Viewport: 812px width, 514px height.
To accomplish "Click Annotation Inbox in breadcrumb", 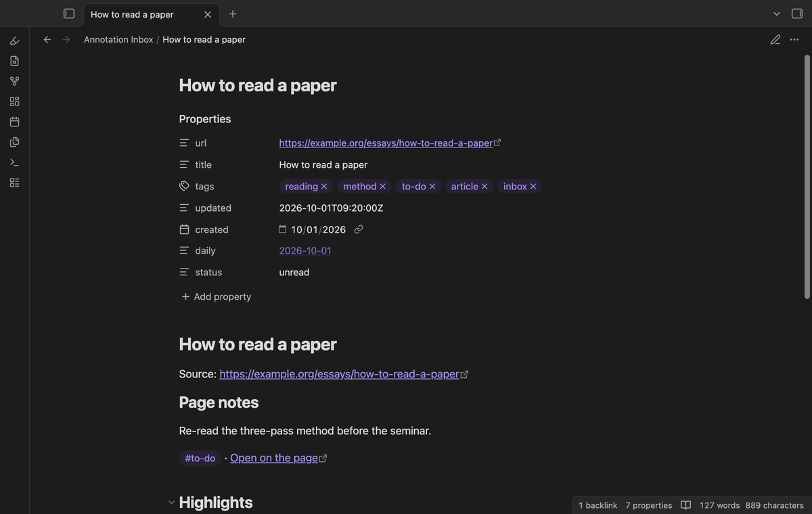I will pos(118,39).
